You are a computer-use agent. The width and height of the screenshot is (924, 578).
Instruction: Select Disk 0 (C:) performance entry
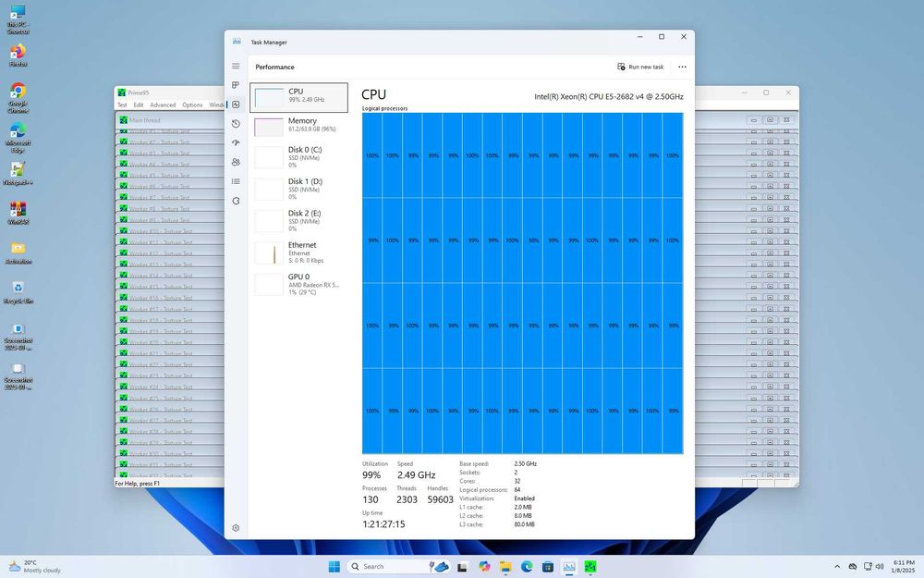(x=298, y=157)
